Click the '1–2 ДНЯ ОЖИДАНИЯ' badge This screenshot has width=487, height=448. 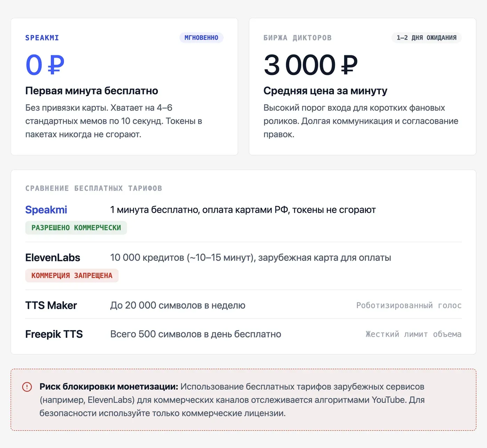coord(426,38)
